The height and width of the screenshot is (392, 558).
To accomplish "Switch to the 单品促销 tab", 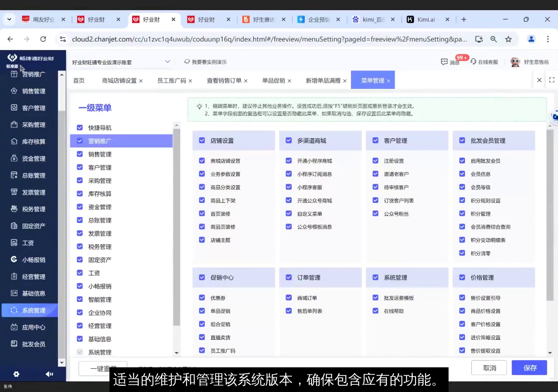I will [273, 80].
